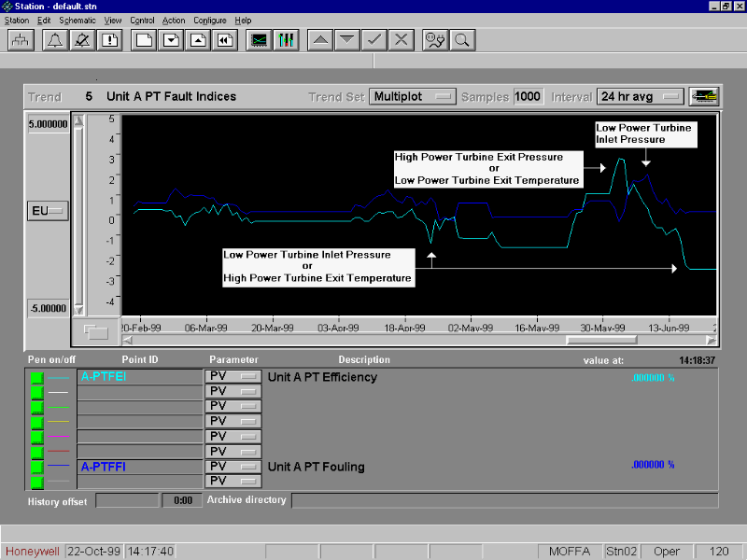Viewport: 747px width, 560px height.
Task: Open the system menu hierarchy icon
Action: coord(21,40)
